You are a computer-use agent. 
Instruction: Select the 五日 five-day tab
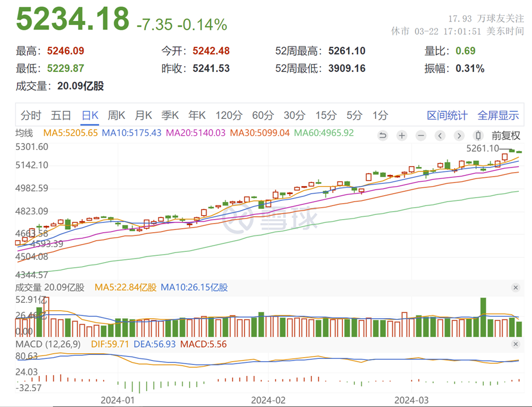[x=61, y=115]
